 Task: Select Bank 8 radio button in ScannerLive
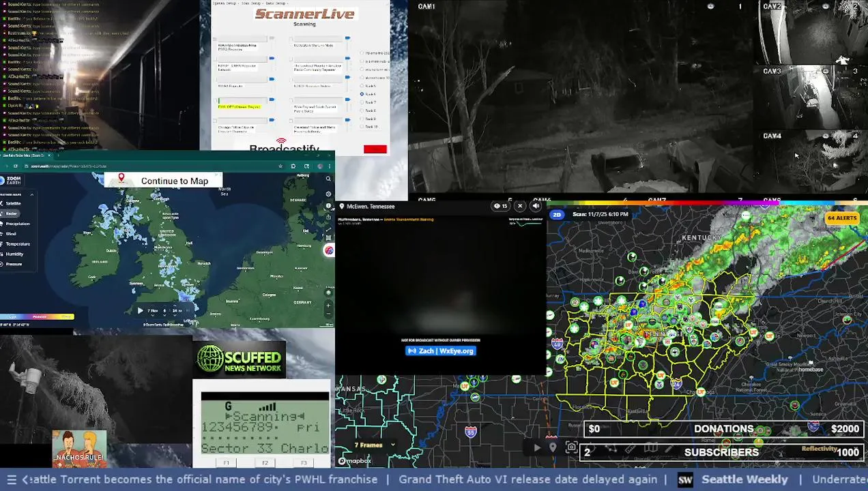[x=362, y=110]
